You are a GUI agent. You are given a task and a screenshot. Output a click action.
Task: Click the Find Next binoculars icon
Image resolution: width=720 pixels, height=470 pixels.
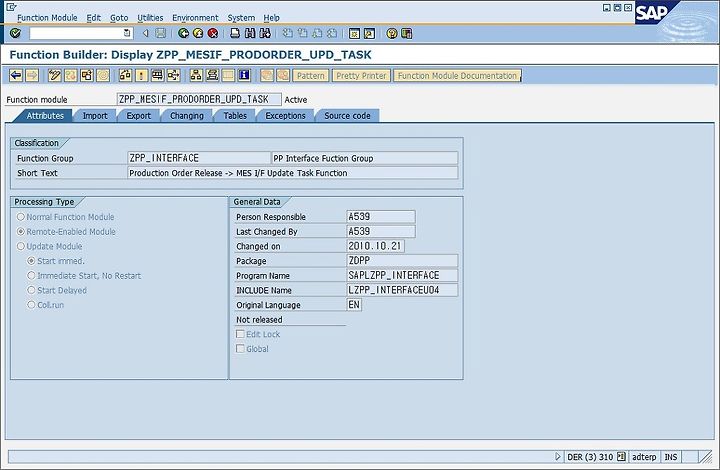click(265, 33)
